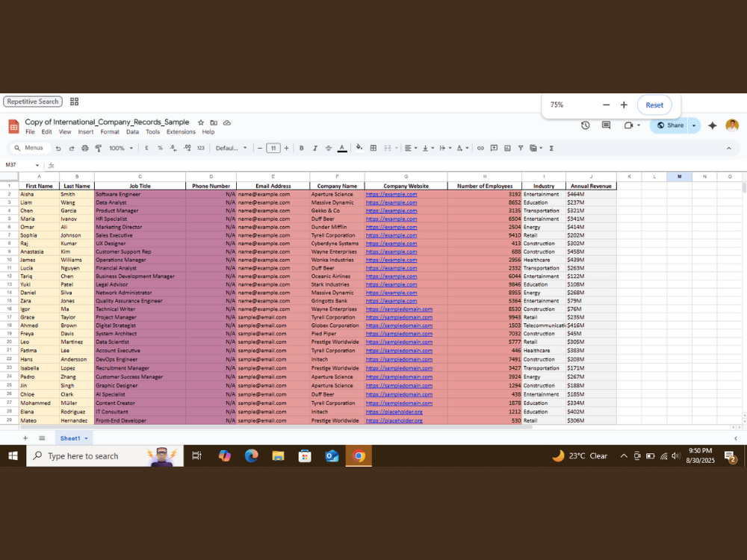The width and height of the screenshot is (747, 560).
Task: Open horizontal align dropdown
Action: tap(411, 148)
